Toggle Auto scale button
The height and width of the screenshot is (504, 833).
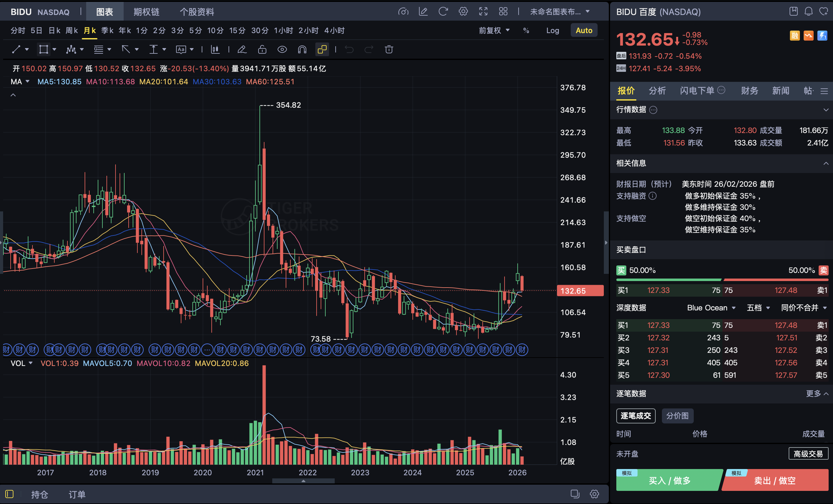[584, 30]
